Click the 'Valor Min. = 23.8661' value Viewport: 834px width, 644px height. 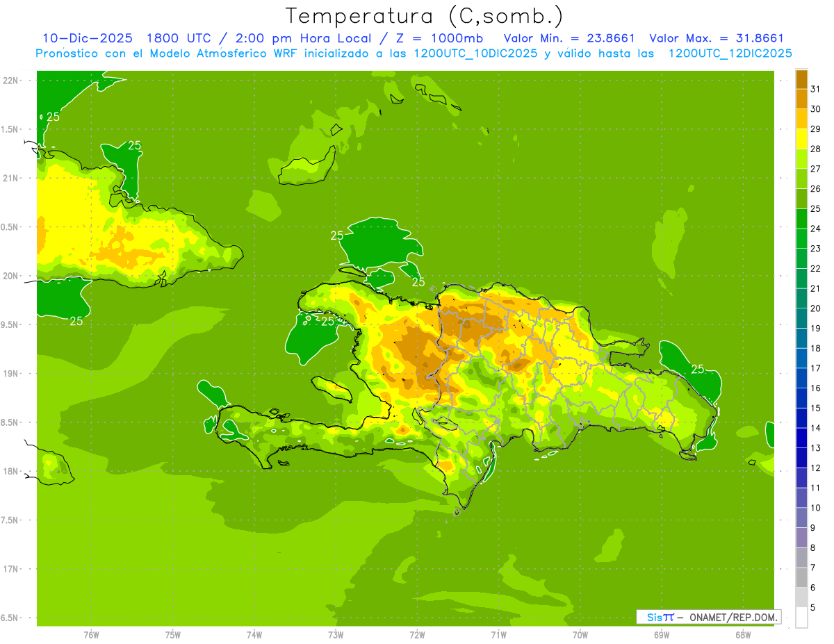[x=569, y=38]
